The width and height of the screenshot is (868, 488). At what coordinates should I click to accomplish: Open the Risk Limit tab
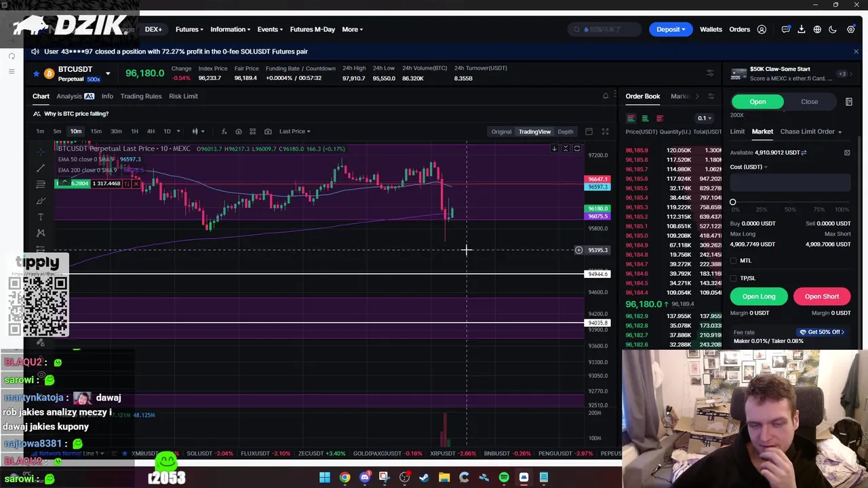(x=183, y=96)
